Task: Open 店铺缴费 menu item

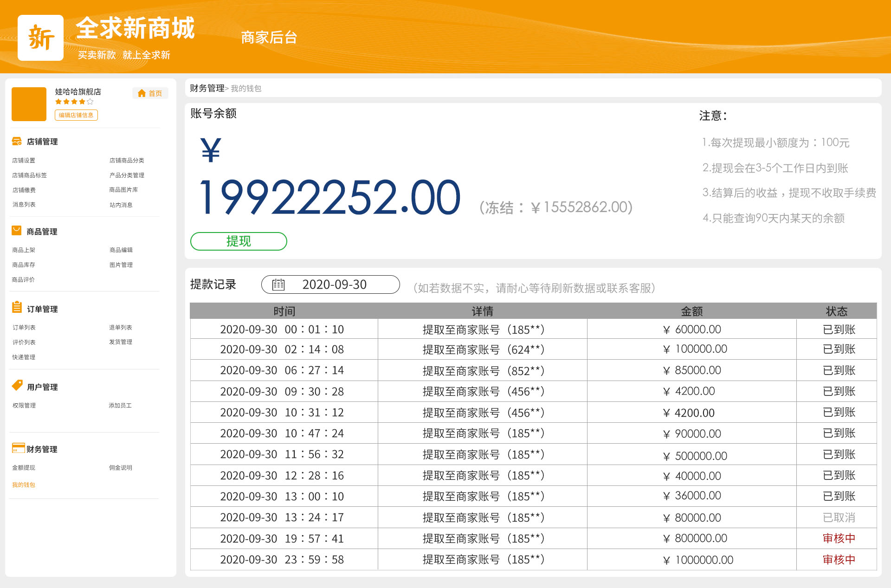Action: point(24,190)
